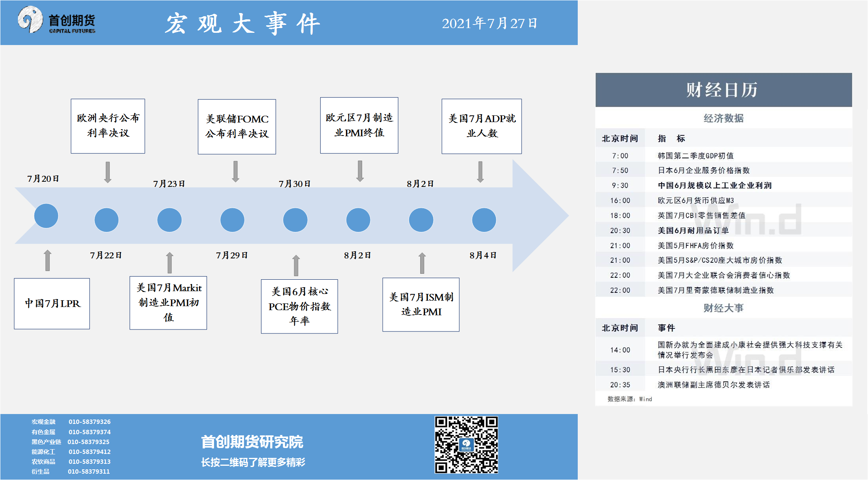Select the 美国7月大企业联合会消费者信心指数 row

pos(723,275)
